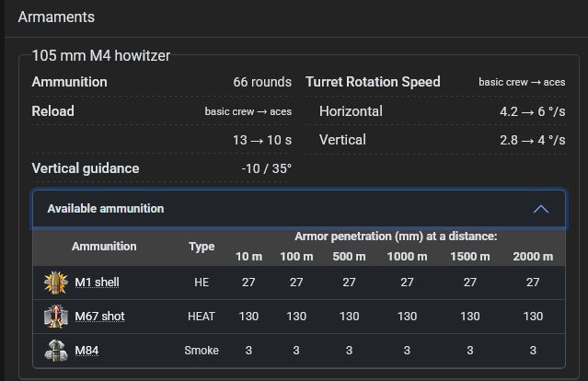The height and width of the screenshot is (381, 588).
Task: Click the M84 smoke shell icon
Action: click(56, 350)
